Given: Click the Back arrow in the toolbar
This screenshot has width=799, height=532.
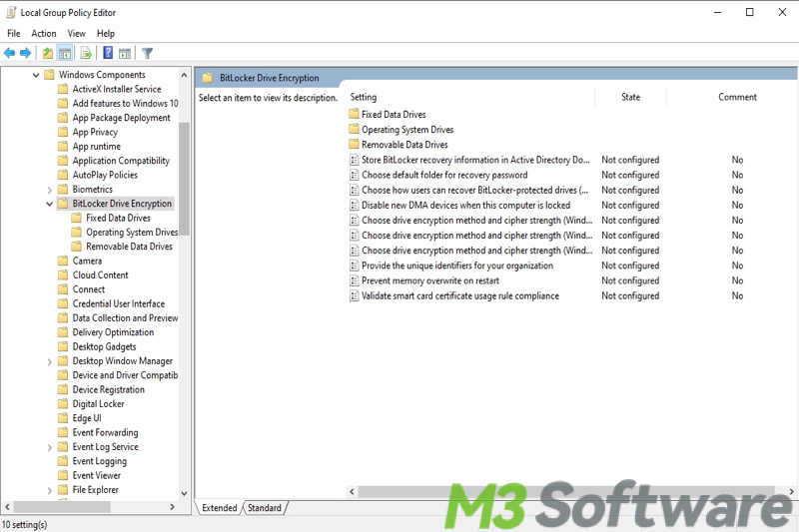Looking at the screenshot, I should [x=10, y=53].
